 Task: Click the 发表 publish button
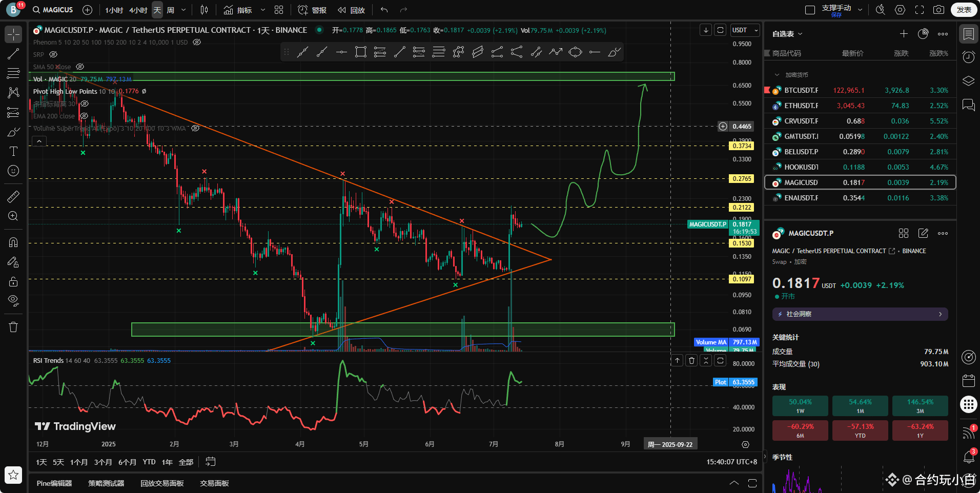coord(964,10)
